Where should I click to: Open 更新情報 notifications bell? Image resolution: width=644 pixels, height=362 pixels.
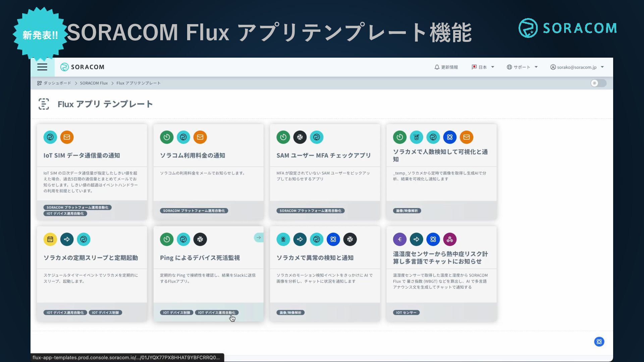[446, 67]
